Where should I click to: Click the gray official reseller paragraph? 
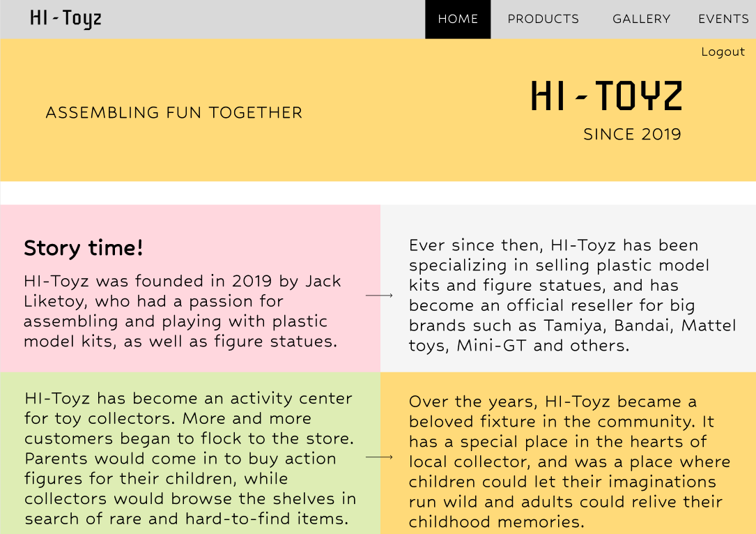coord(572,295)
